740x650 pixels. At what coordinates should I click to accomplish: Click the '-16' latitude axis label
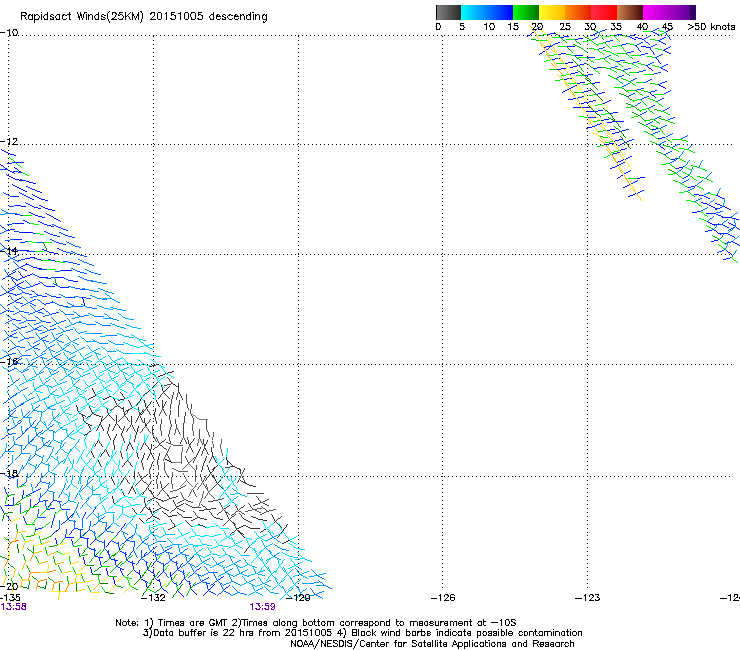click(x=9, y=362)
